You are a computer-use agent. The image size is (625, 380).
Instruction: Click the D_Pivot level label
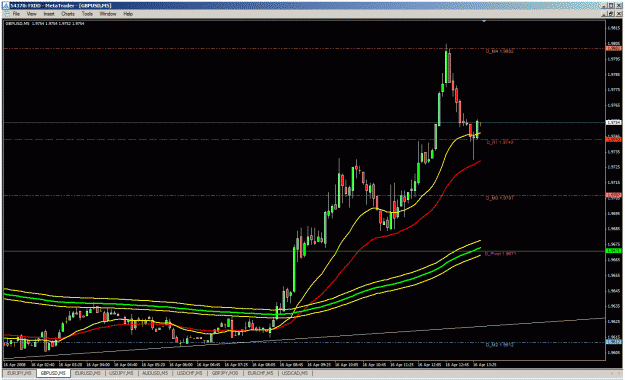[500, 254]
